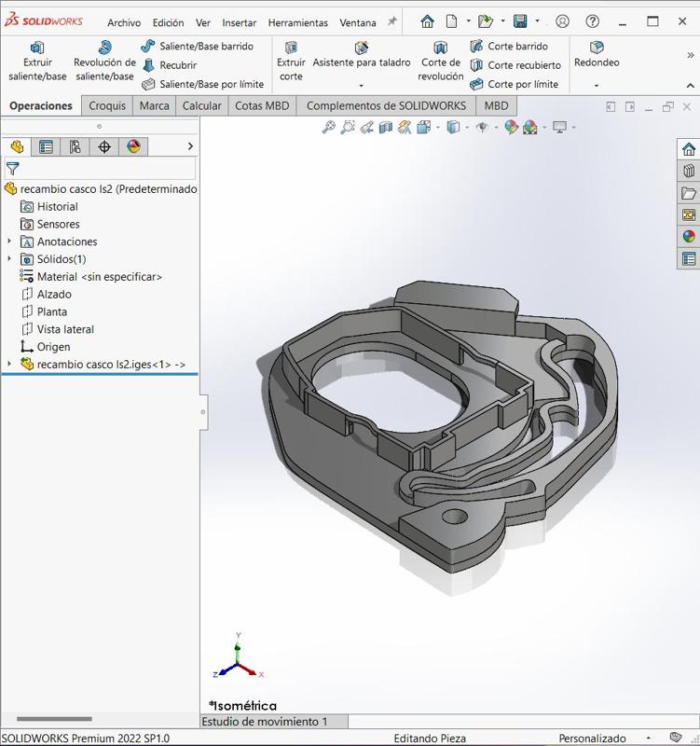Switch to the Croquis tab
Image resolution: width=700 pixels, height=746 pixels.
pyautogui.click(x=107, y=105)
